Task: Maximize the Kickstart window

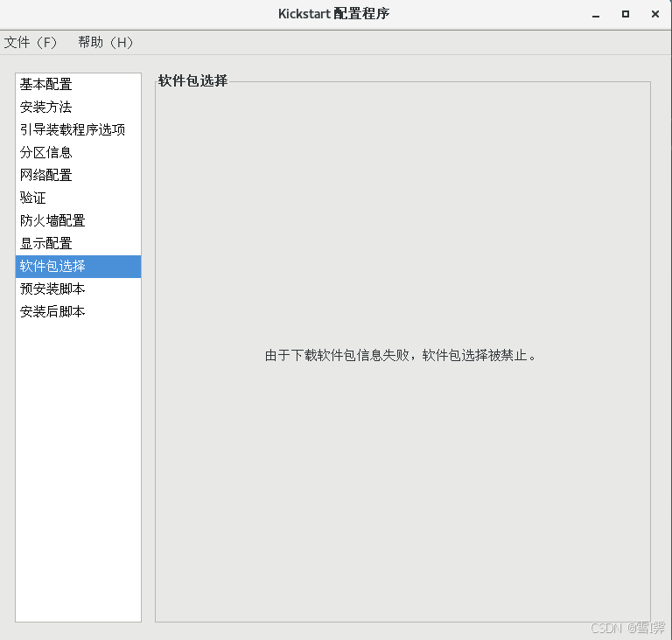Action: pyautogui.click(x=626, y=14)
